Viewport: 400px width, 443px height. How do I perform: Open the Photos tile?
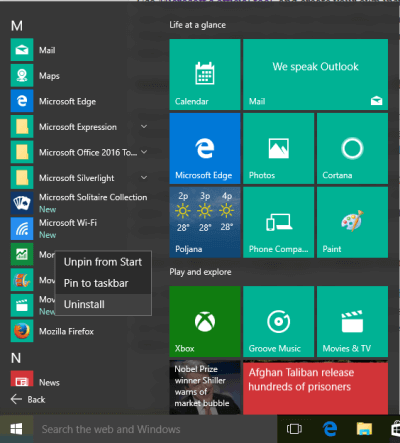click(279, 149)
